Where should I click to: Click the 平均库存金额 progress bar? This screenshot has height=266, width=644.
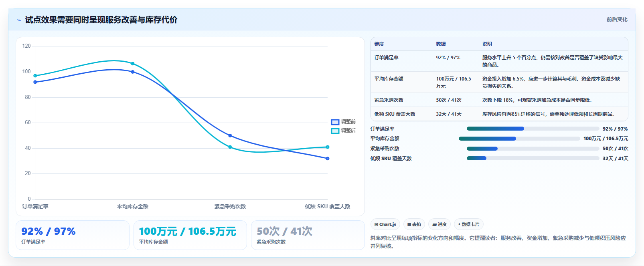tap(519, 139)
